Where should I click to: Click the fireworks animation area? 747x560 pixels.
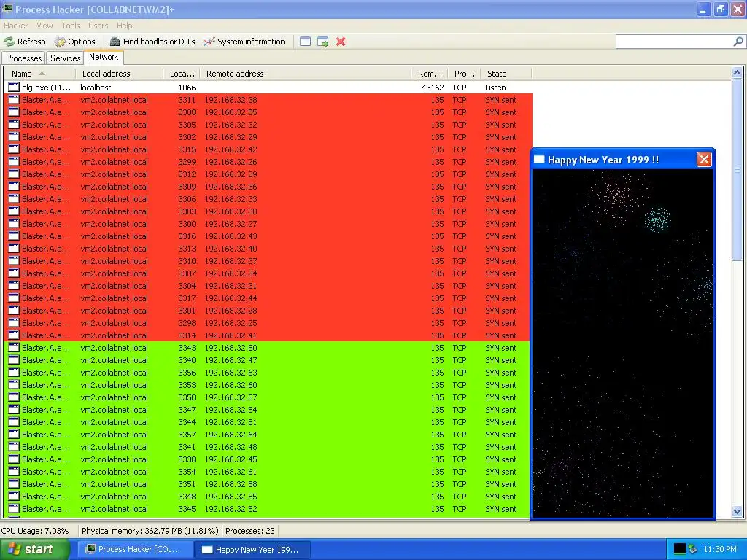(x=623, y=343)
